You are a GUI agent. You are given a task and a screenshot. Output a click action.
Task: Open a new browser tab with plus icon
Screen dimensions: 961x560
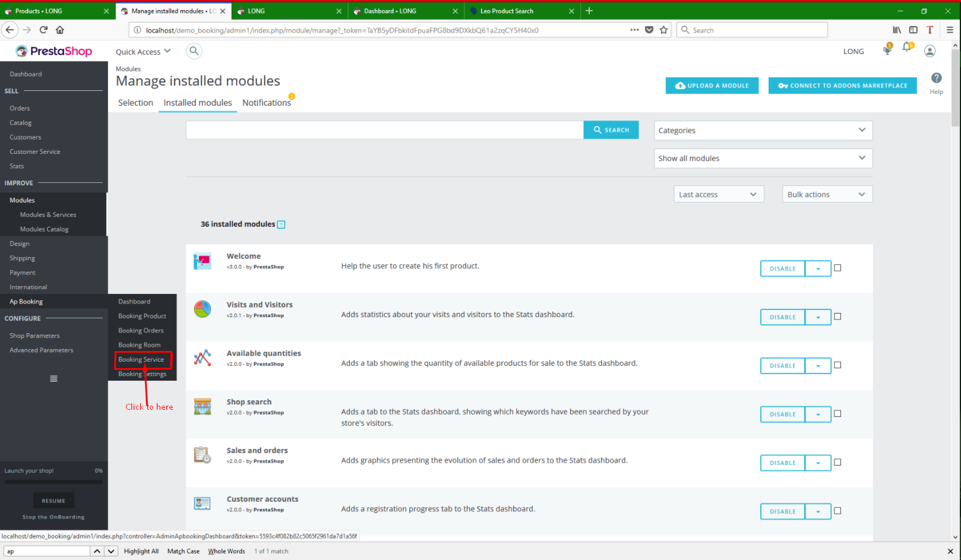pos(589,11)
